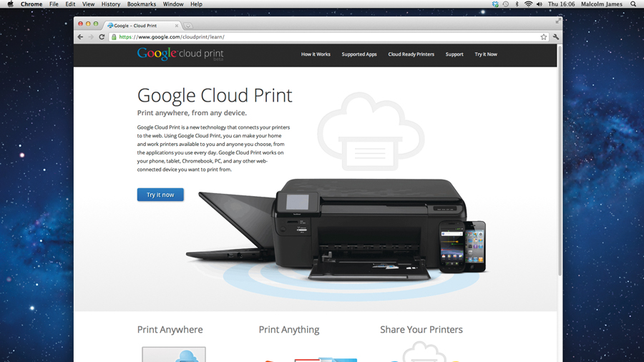Close the Google – Cloud Print tab

pyautogui.click(x=177, y=26)
